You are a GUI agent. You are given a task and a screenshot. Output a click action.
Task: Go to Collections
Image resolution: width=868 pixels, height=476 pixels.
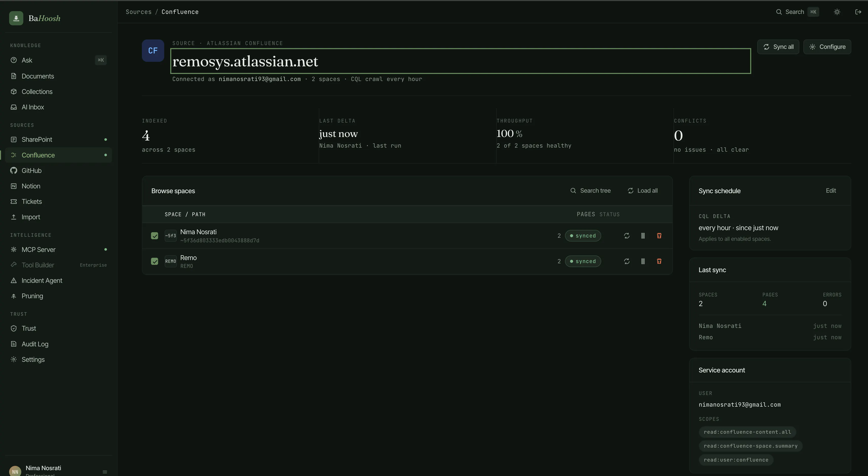coord(58,92)
